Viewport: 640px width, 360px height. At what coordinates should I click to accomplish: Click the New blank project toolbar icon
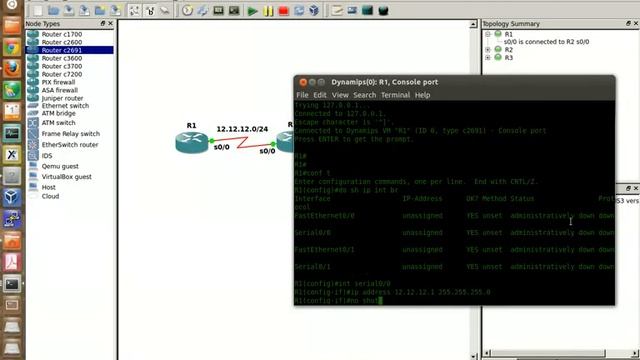click(38, 11)
